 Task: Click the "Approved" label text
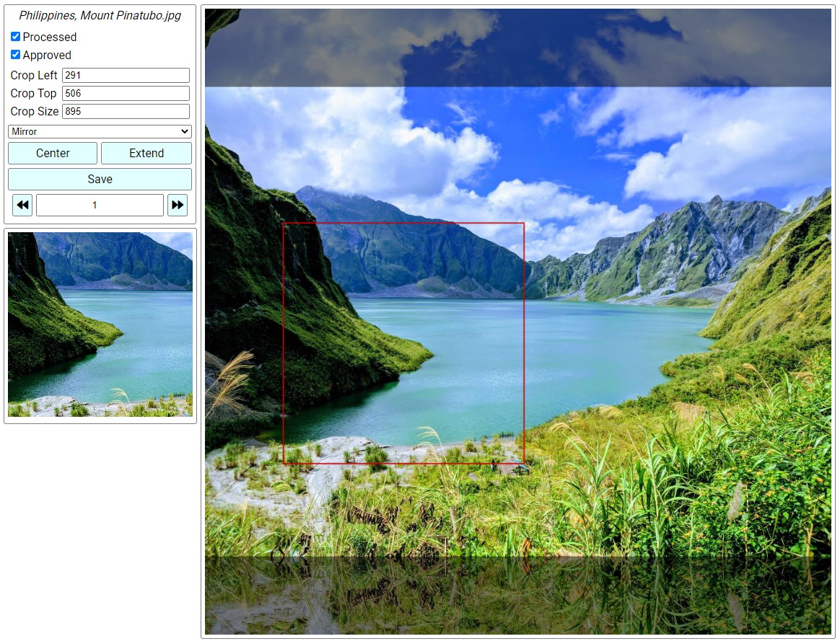(47, 55)
